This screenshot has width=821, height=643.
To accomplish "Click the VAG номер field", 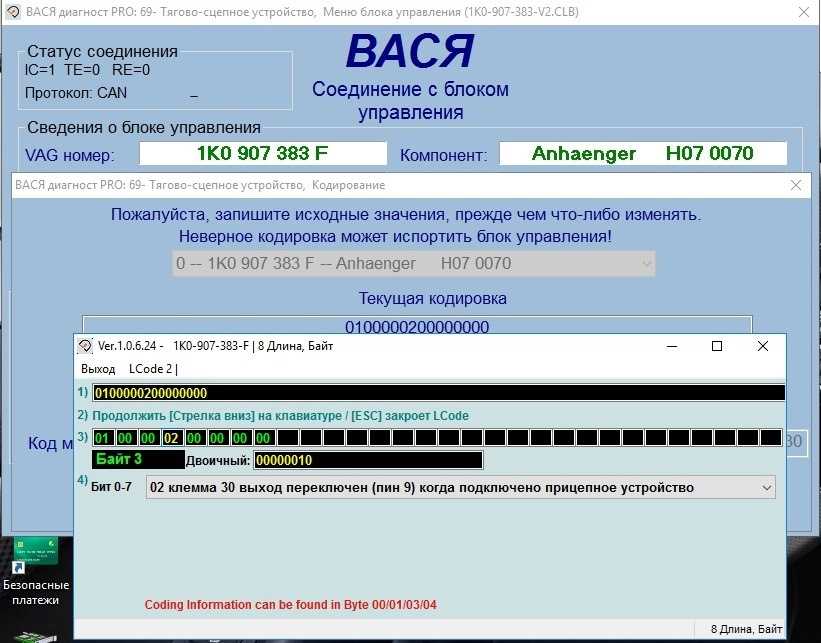I will coord(262,154).
